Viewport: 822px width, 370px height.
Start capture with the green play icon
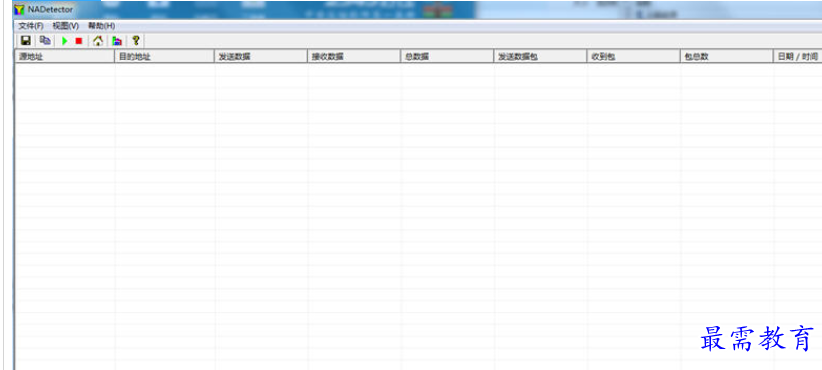64,41
